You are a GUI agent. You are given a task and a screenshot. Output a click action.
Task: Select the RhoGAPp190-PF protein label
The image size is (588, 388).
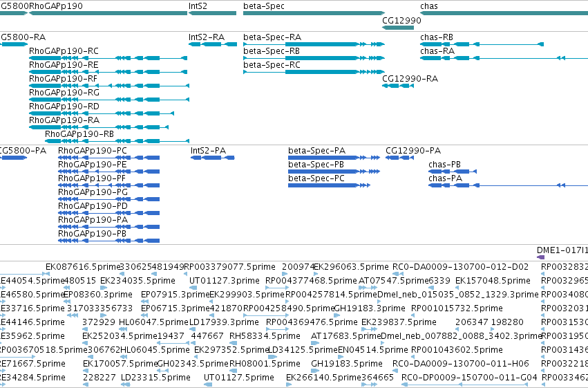(x=92, y=178)
